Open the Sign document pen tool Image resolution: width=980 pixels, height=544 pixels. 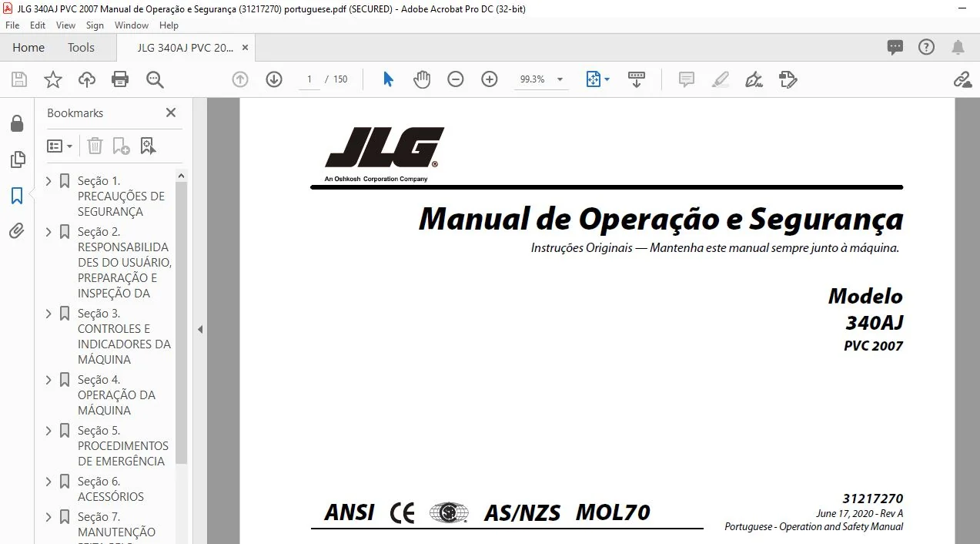tap(754, 79)
